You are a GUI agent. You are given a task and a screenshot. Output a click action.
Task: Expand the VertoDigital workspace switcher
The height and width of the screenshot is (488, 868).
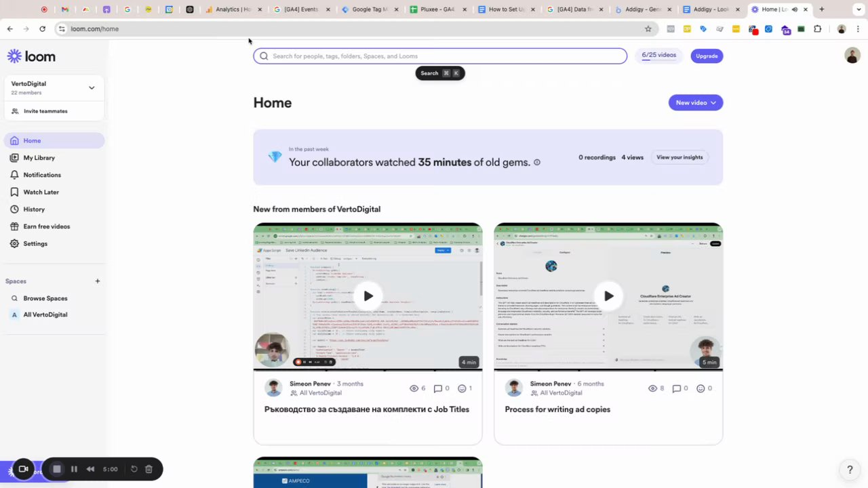(x=54, y=87)
